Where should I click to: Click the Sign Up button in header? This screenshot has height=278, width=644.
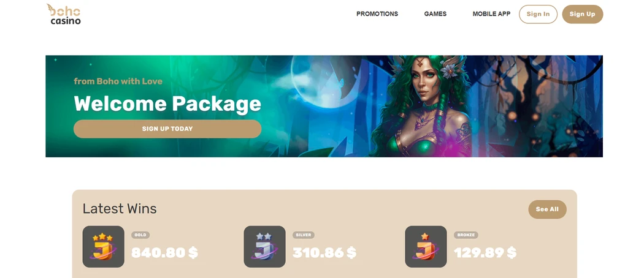click(x=583, y=14)
